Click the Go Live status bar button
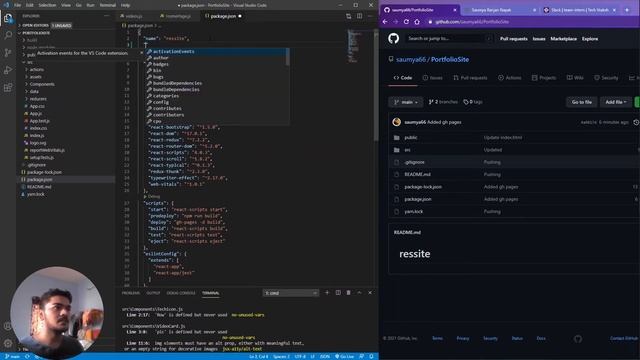This screenshot has height=360, width=640. [x=345, y=356]
